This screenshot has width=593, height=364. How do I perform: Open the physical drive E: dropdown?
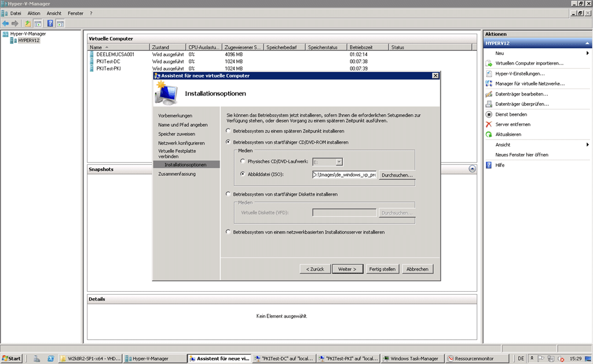tap(339, 162)
